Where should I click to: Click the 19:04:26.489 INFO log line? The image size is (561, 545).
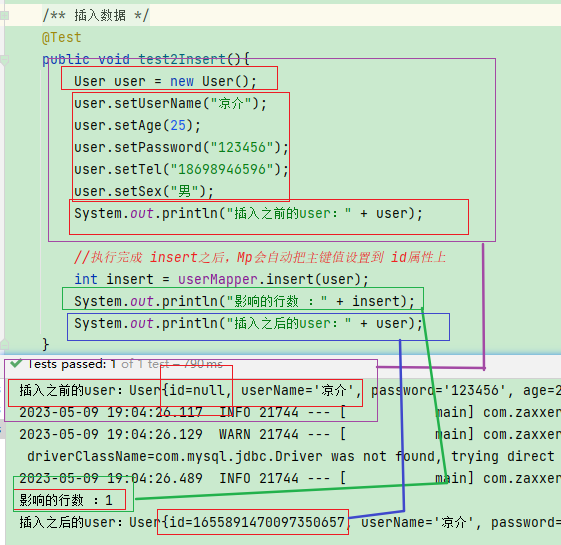[290, 478]
